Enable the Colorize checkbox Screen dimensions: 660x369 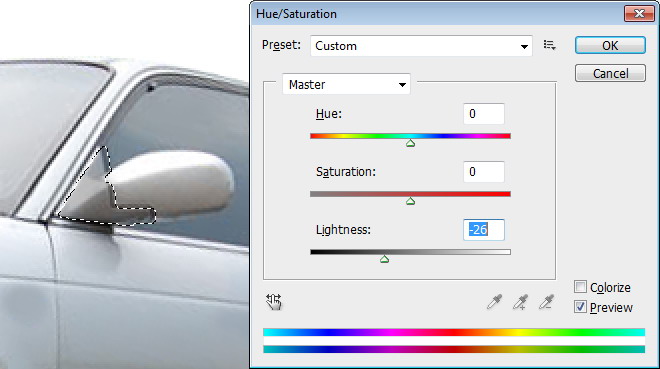coord(580,287)
